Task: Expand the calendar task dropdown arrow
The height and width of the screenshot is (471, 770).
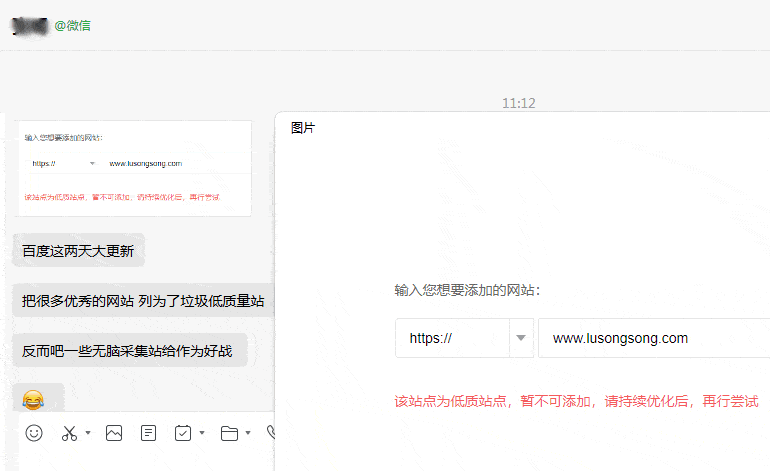Action: tap(202, 433)
